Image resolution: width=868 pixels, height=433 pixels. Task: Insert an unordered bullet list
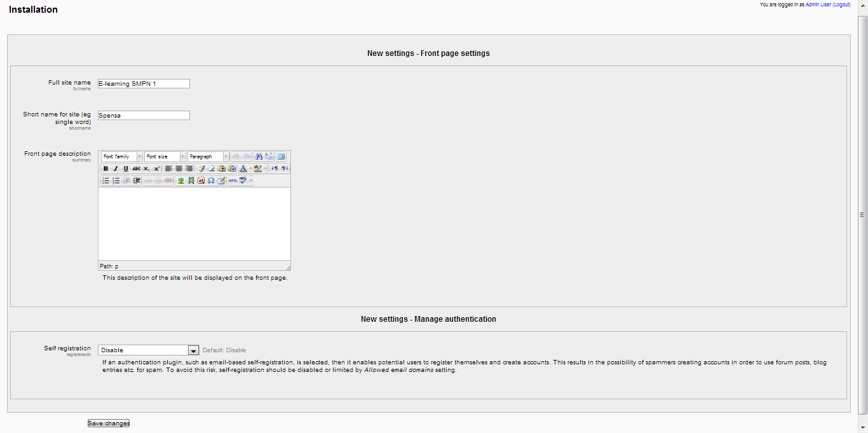pyautogui.click(x=105, y=181)
